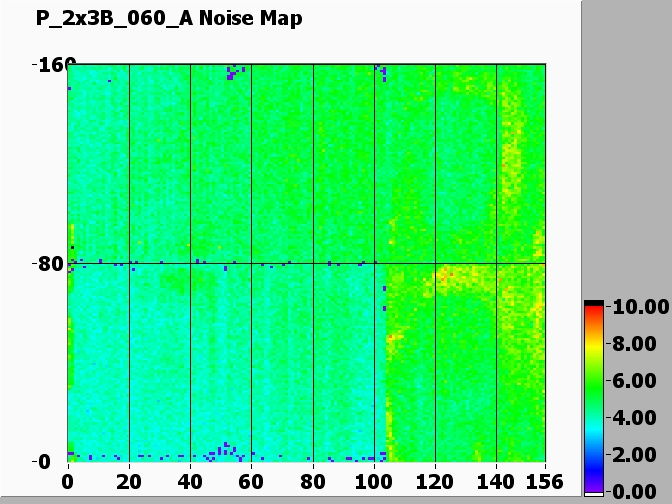The width and height of the screenshot is (672, 504).
Task: Click the black cap atop the color scale
Action: (594, 303)
